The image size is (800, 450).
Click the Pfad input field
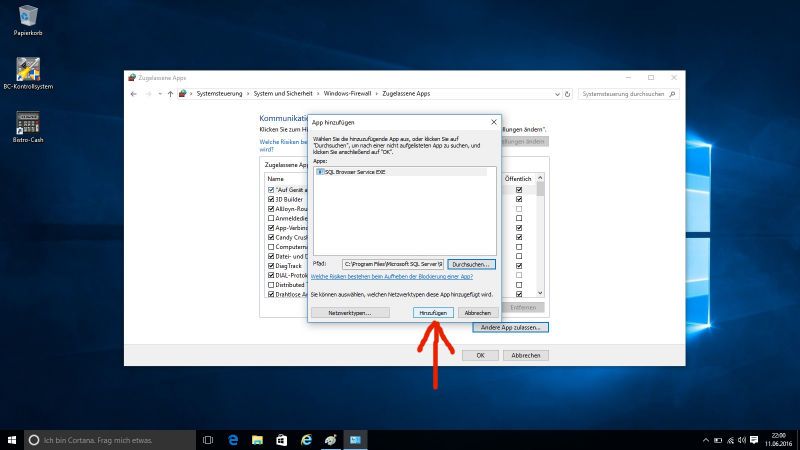[x=393, y=264]
